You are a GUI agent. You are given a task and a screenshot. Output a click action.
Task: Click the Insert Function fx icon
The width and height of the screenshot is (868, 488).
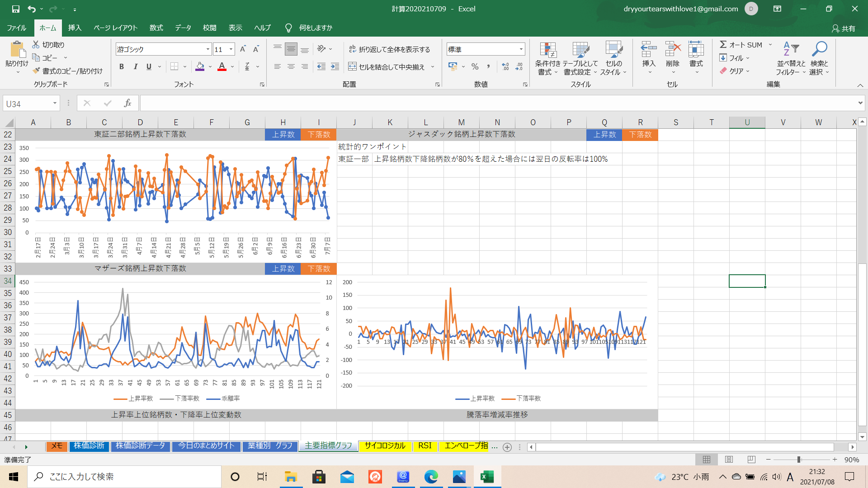(x=127, y=103)
